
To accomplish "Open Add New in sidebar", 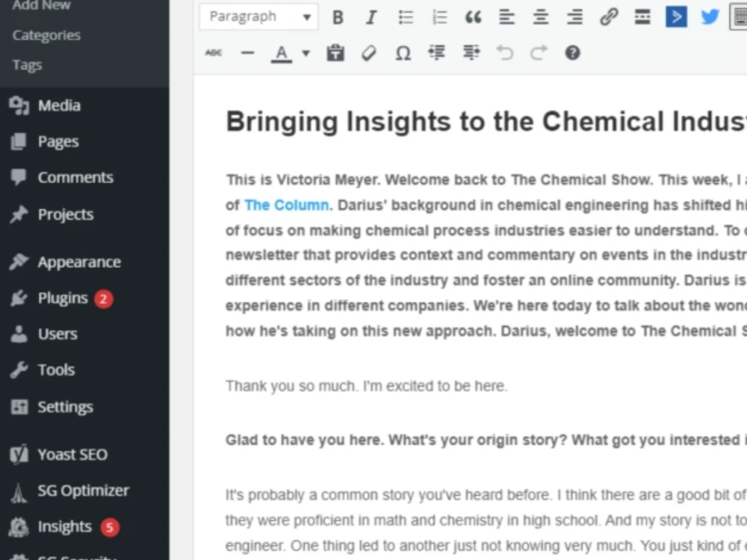I will 41,5.
